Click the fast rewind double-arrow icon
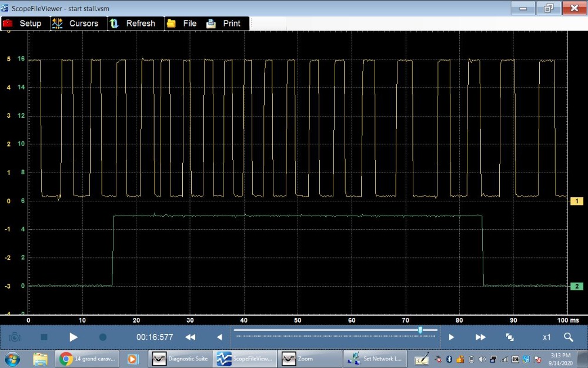 (191, 337)
